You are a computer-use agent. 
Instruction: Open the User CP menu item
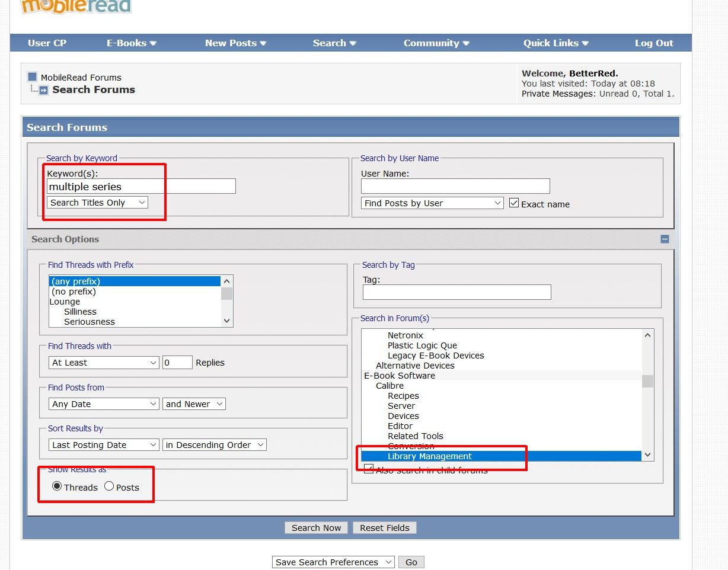(x=47, y=43)
